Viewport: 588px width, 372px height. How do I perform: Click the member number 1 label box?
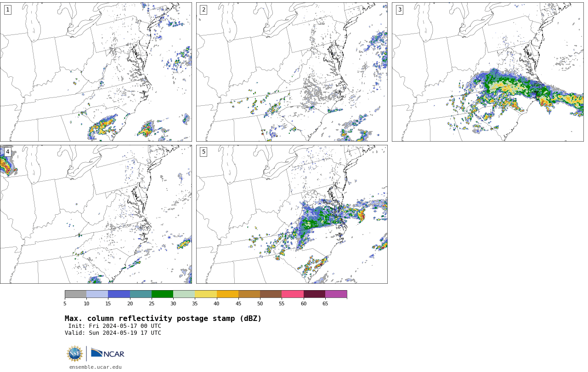click(7, 10)
